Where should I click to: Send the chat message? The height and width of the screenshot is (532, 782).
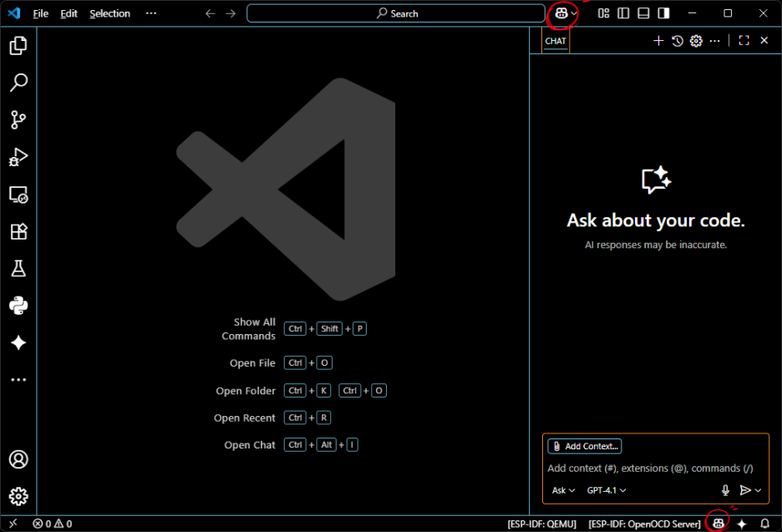[745, 490]
